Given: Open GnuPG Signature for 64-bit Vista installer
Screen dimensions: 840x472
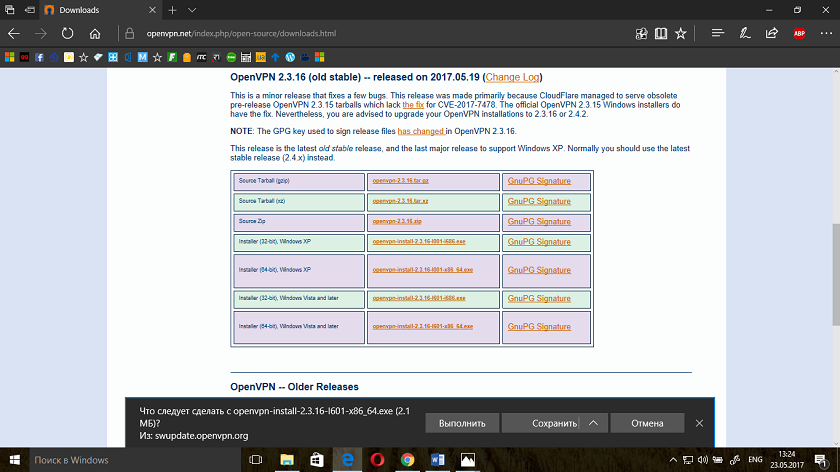Looking at the screenshot, I should click(539, 327).
